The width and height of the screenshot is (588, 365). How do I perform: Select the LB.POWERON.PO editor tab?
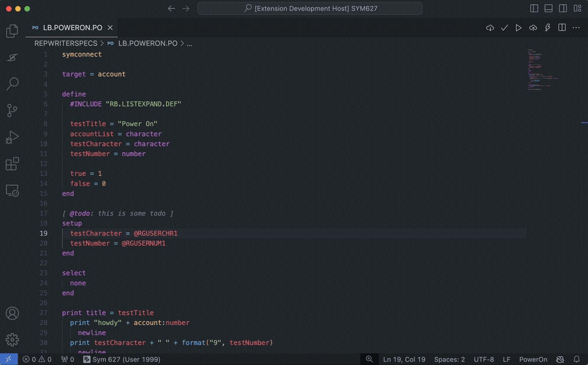click(x=72, y=28)
